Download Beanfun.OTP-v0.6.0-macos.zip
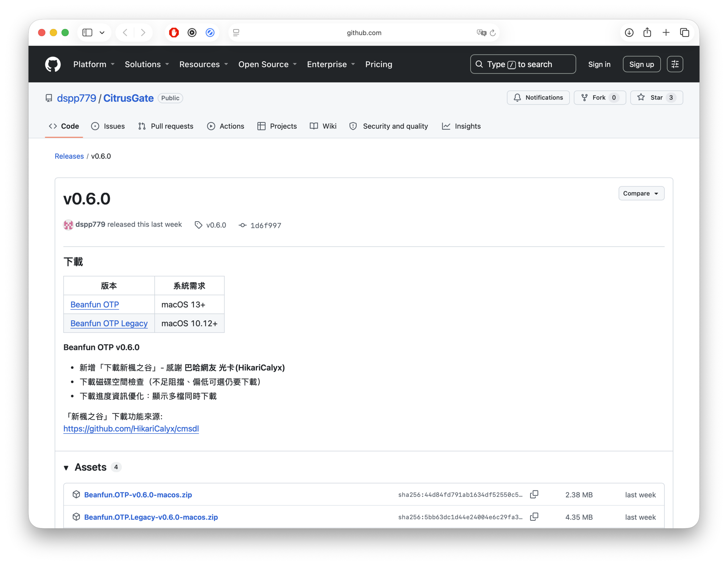Viewport: 728px width, 566px height. [138, 495]
